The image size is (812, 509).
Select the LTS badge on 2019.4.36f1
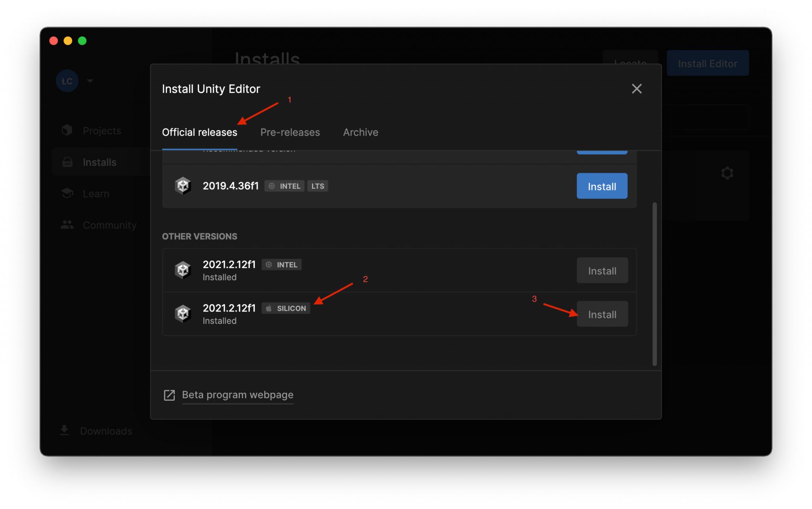point(318,186)
